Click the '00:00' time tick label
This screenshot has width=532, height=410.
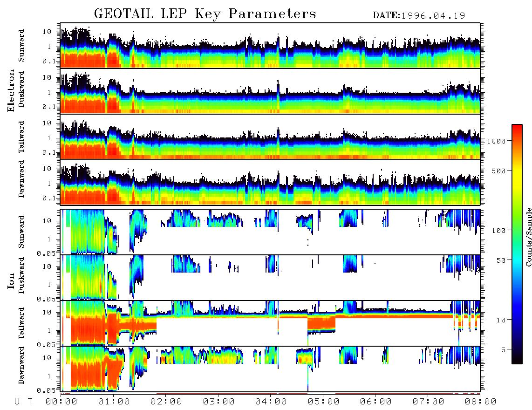point(61,402)
